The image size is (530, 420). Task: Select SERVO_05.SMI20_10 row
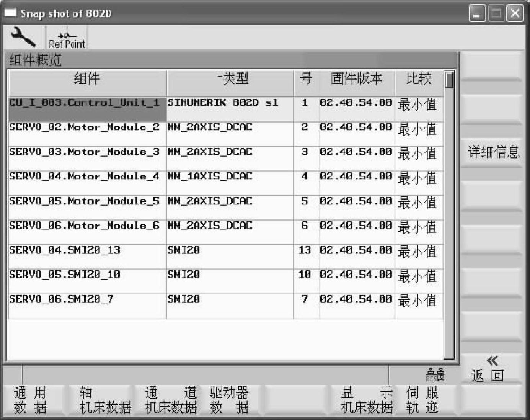[226, 281]
